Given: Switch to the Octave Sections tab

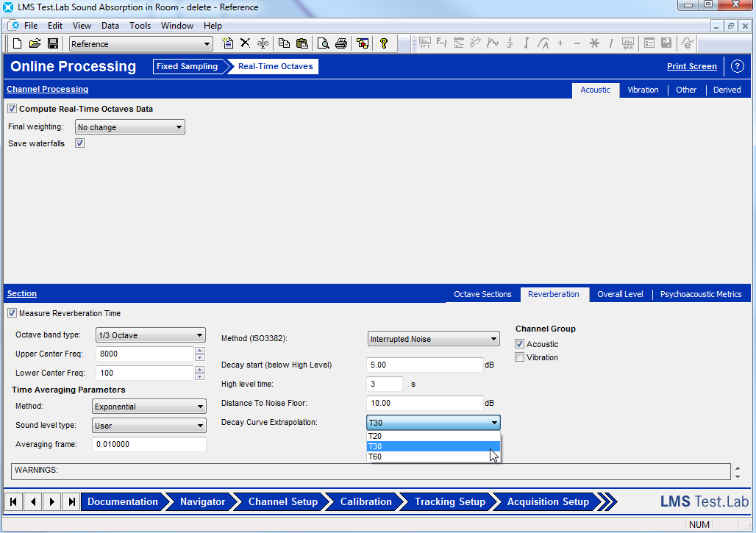Looking at the screenshot, I should 482,295.
